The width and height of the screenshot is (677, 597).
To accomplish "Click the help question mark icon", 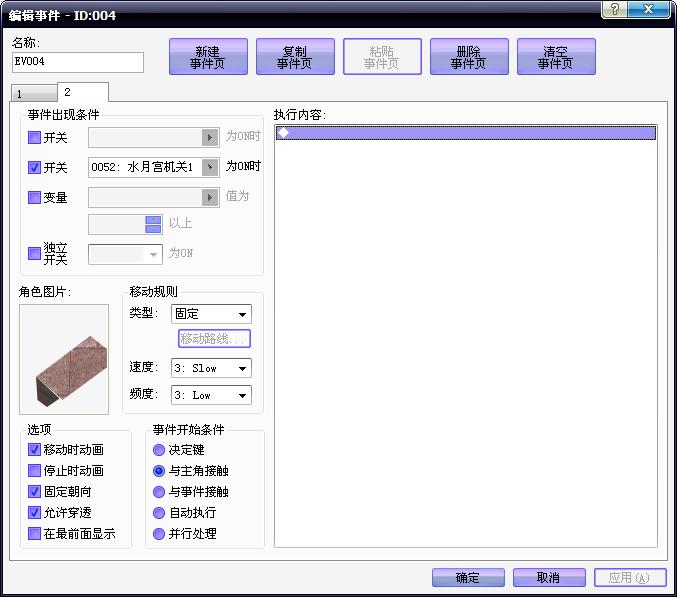I will (614, 9).
